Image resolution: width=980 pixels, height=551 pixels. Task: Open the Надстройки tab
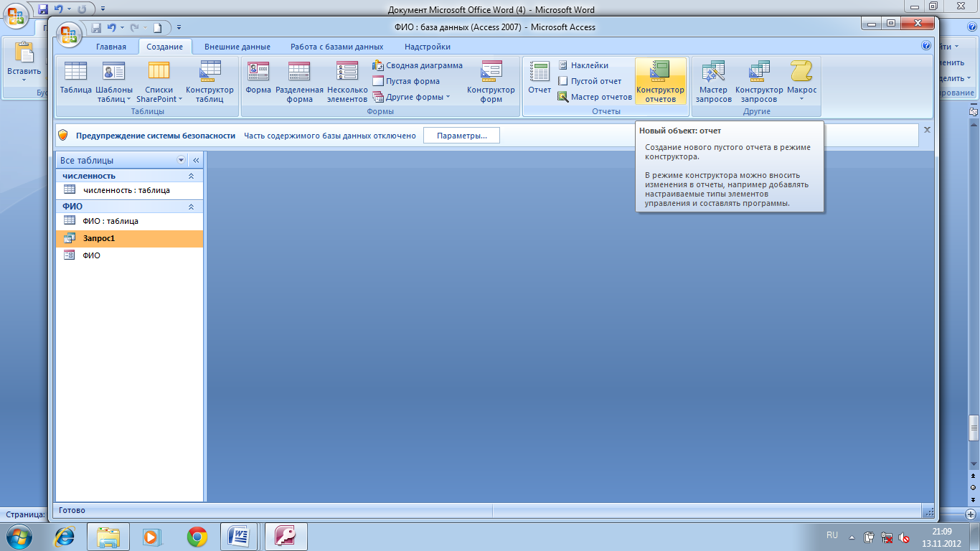click(x=428, y=47)
